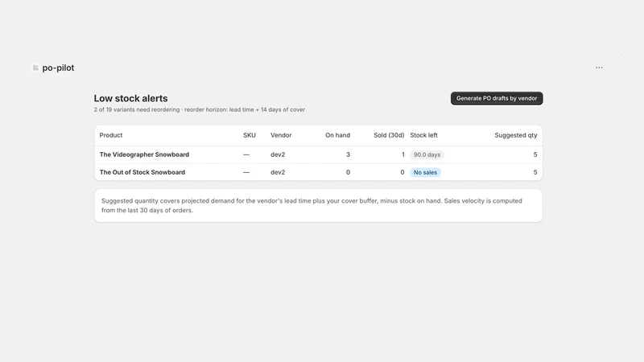Click the Stock left column header

tap(423, 135)
